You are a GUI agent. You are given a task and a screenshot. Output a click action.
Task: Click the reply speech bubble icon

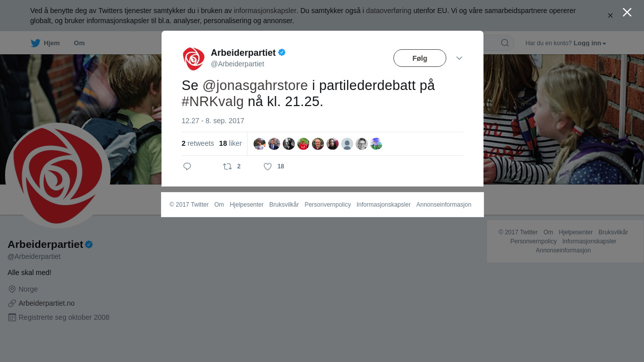click(x=187, y=166)
